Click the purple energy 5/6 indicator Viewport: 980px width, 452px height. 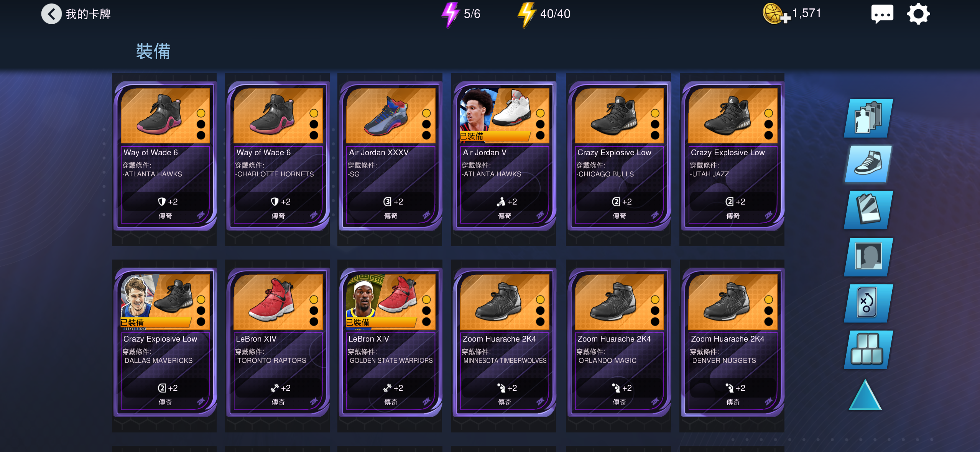[461, 14]
